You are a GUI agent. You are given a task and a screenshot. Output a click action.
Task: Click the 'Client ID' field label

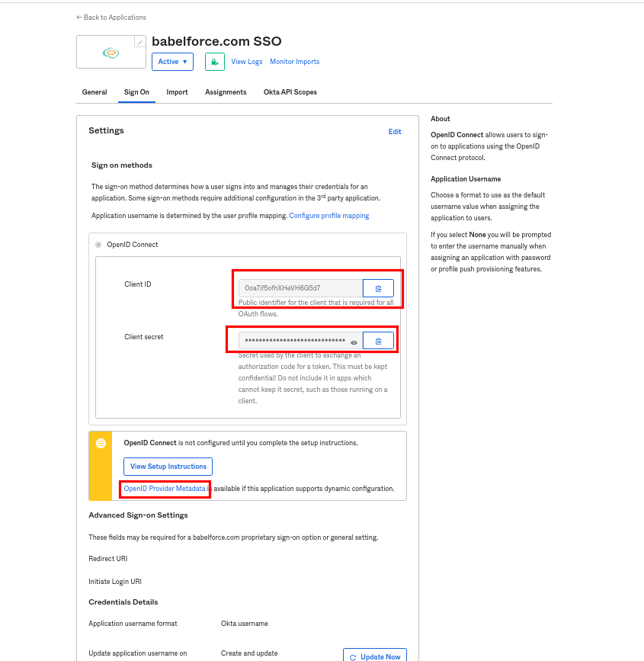click(137, 284)
